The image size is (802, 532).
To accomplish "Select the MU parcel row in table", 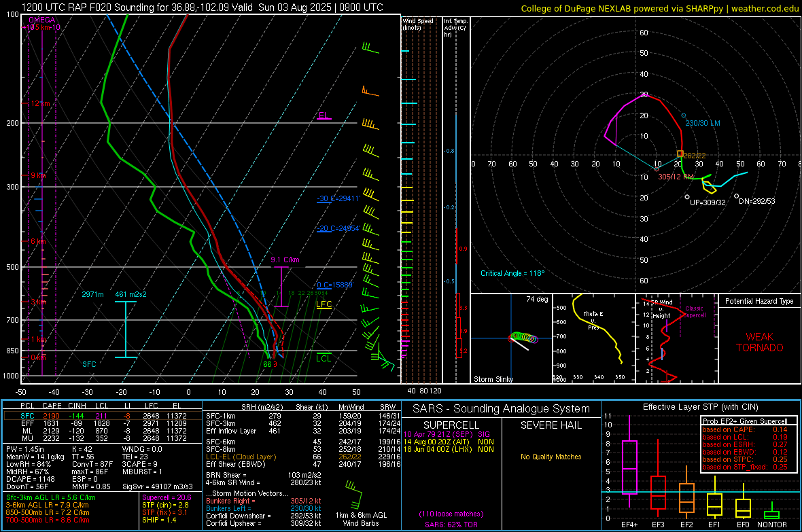I will [103, 438].
